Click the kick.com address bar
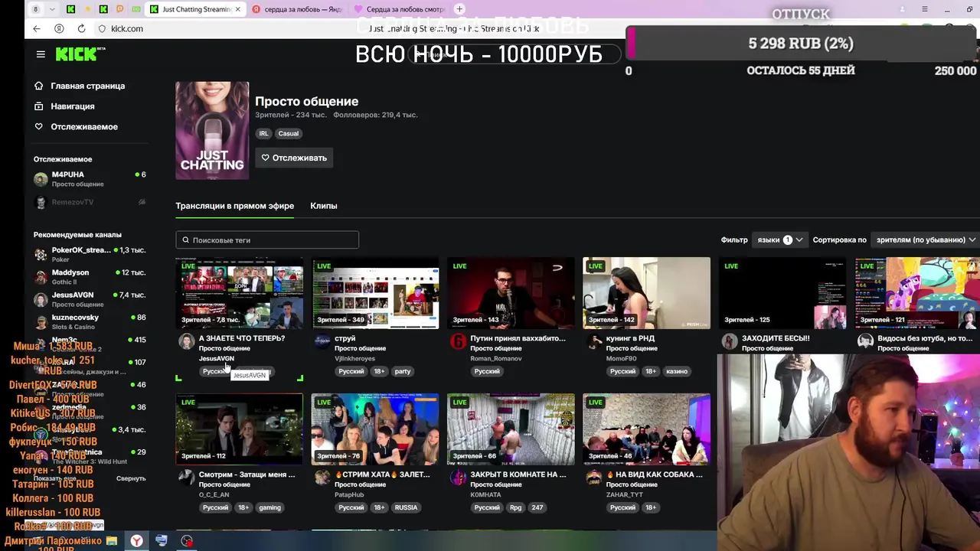The image size is (980, 551). click(126, 28)
